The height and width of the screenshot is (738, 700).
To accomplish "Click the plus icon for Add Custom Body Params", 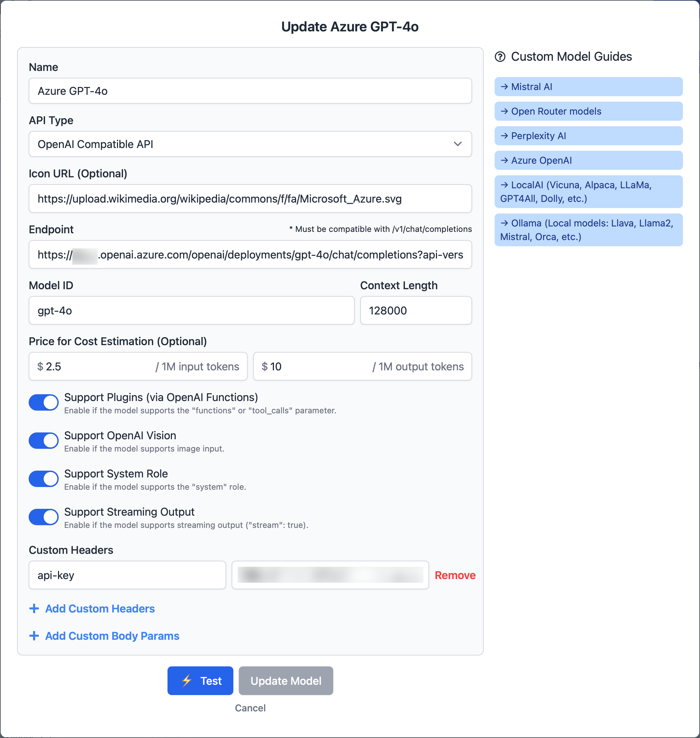I will click(34, 636).
